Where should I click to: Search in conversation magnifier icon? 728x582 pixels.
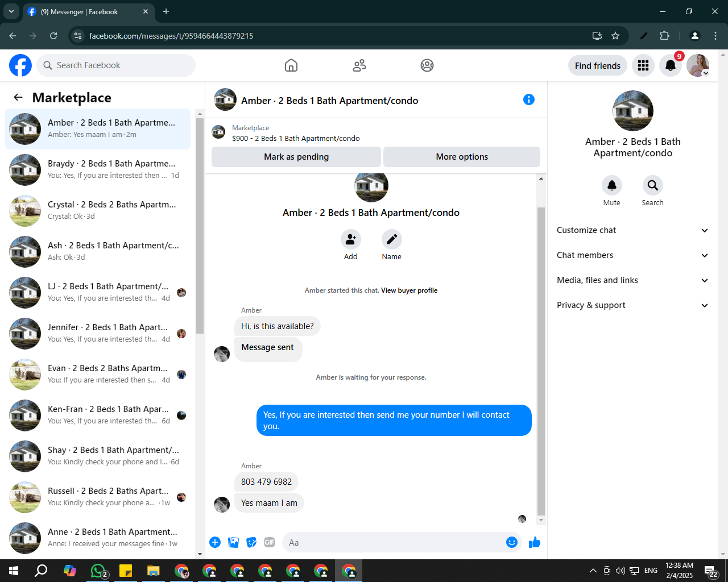pos(653,185)
